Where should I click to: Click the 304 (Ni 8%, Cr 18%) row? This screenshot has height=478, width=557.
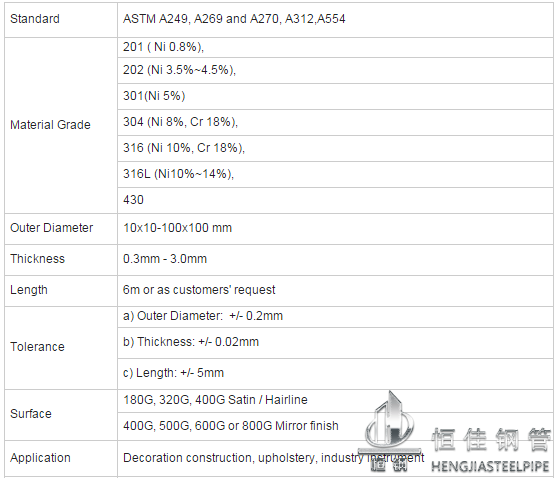coord(335,122)
